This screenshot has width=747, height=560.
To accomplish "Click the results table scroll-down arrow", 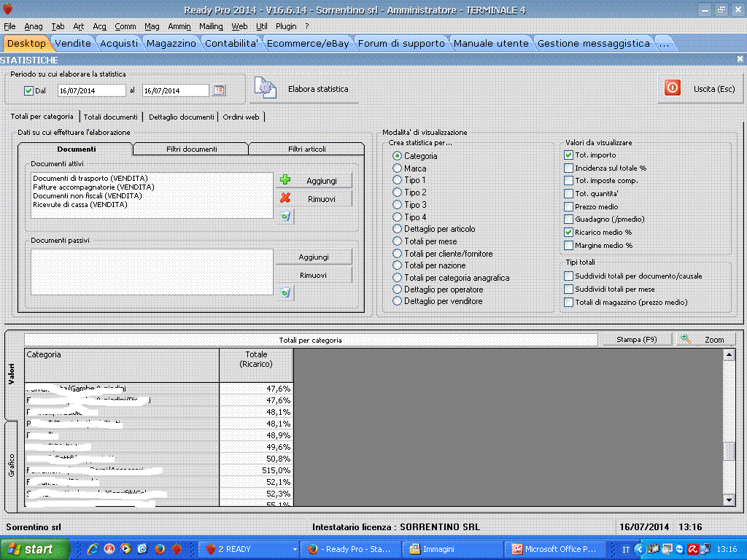I will (728, 500).
